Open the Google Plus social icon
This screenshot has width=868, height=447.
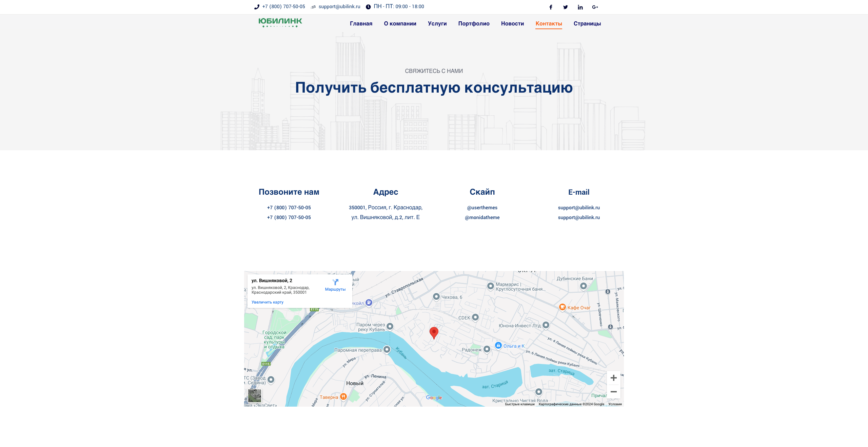coord(595,7)
